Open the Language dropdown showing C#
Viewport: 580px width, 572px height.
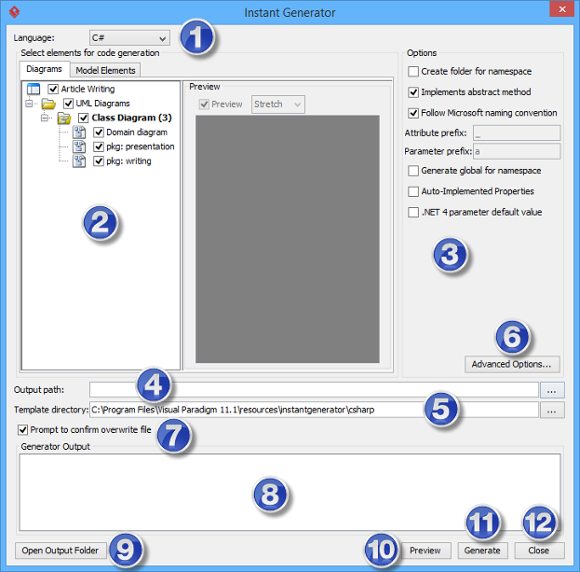(x=129, y=38)
